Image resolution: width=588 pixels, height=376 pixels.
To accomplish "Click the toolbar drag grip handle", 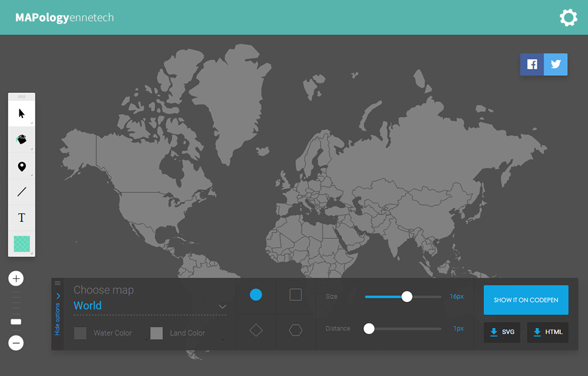I will pyautogui.click(x=22, y=97).
